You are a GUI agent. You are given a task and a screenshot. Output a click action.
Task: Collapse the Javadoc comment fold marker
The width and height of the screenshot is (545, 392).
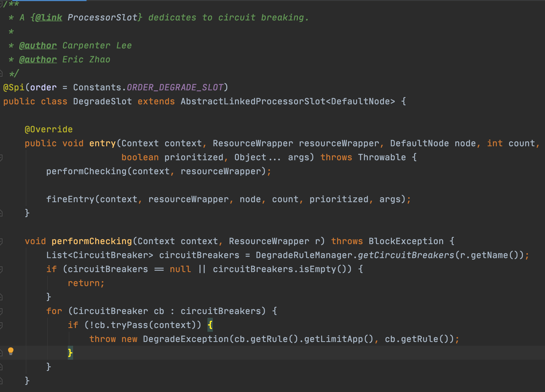click(1, 4)
